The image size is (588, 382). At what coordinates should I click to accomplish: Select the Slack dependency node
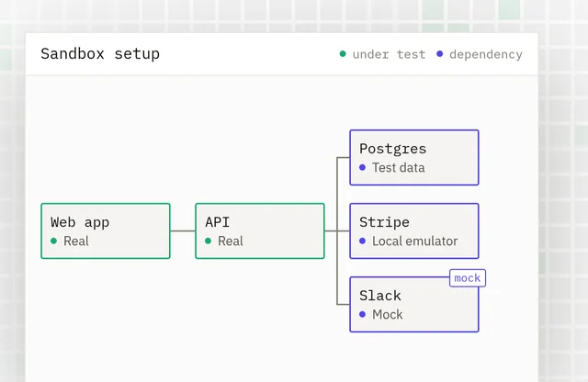coord(414,304)
